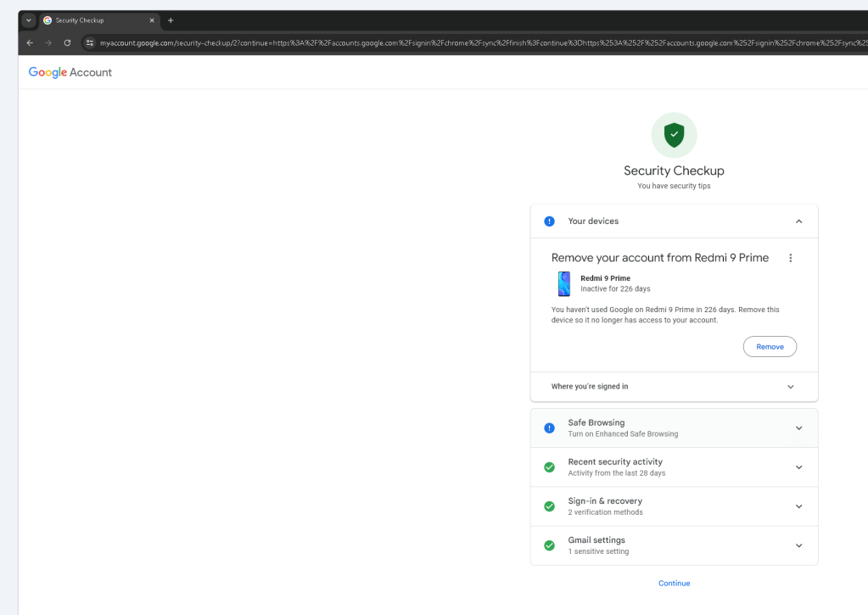
Task: Click '2 verification methods' text
Action: point(605,512)
